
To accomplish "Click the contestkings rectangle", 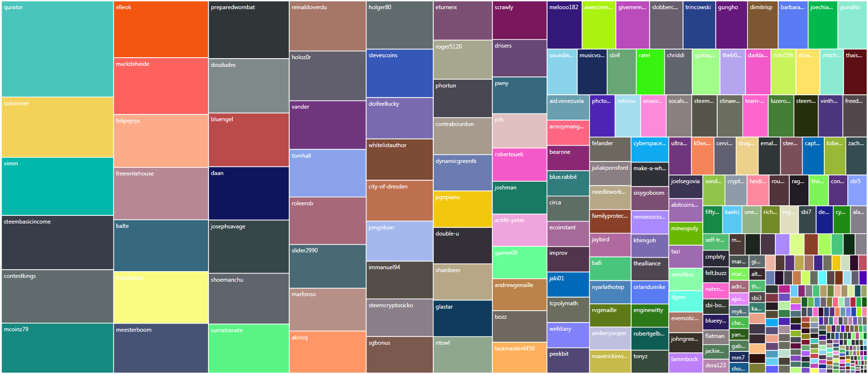I will pyautogui.click(x=57, y=296).
